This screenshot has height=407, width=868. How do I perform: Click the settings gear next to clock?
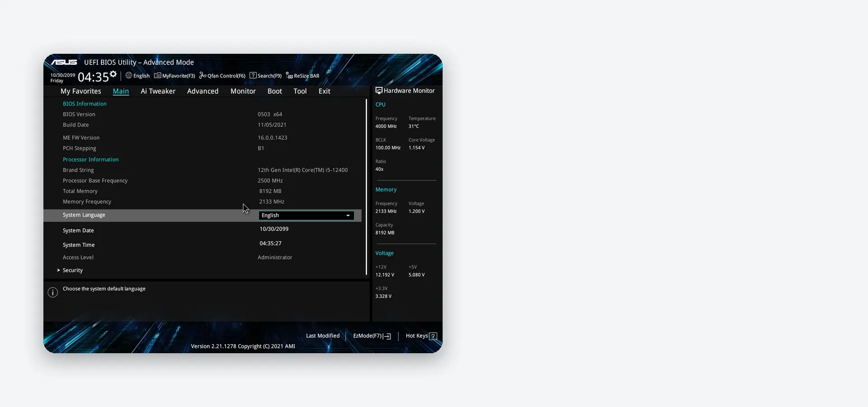[x=113, y=74]
